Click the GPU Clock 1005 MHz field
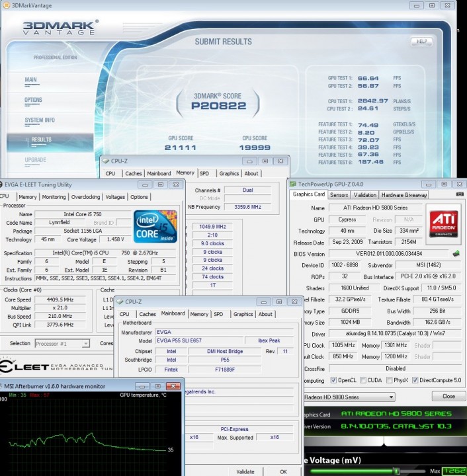The height and width of the screenshot is (476, 467). point(343,346)
